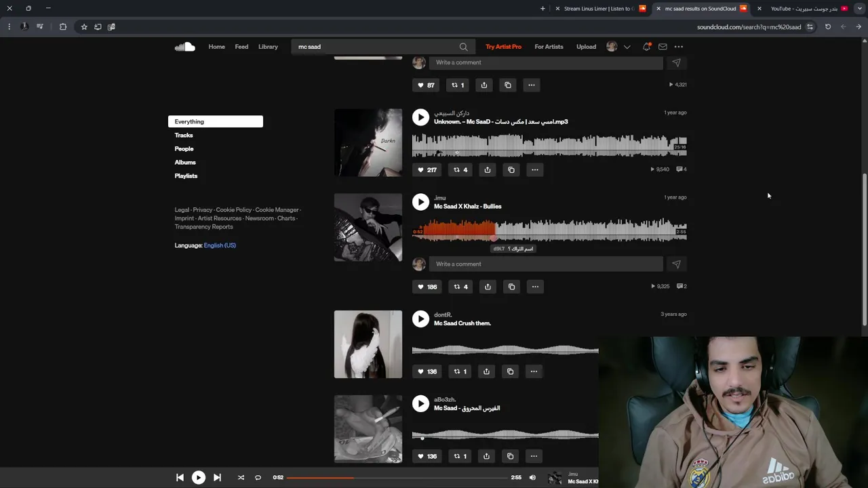868x488 pixels.
Task: Filter results by Everything
Action: [216, 121]
